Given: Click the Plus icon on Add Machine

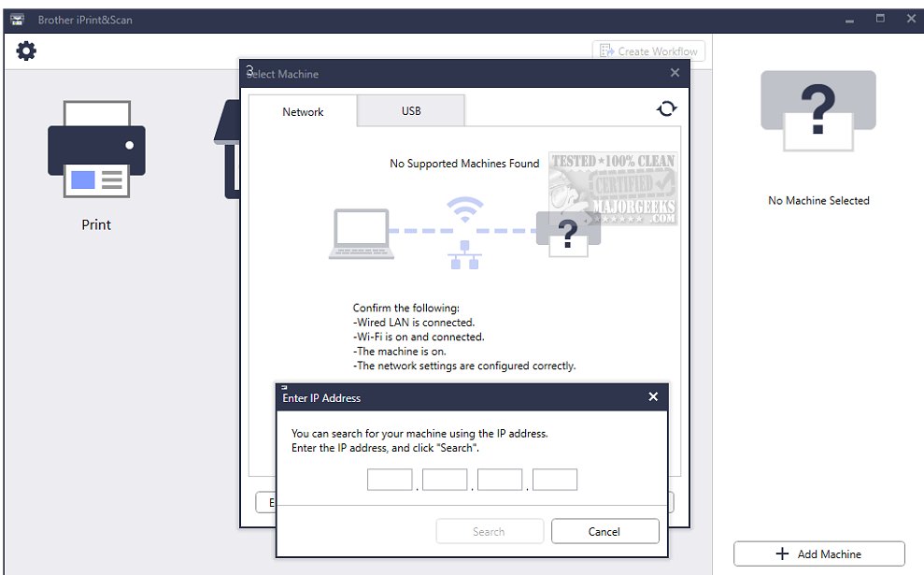Looking at the screenshot, I should 782,553.
